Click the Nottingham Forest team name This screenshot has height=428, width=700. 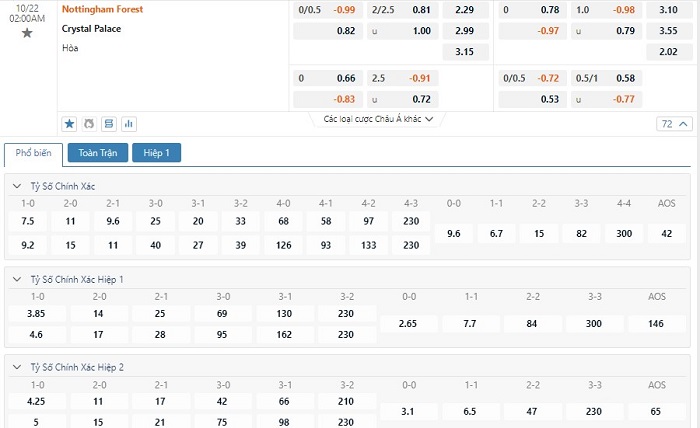102,10
